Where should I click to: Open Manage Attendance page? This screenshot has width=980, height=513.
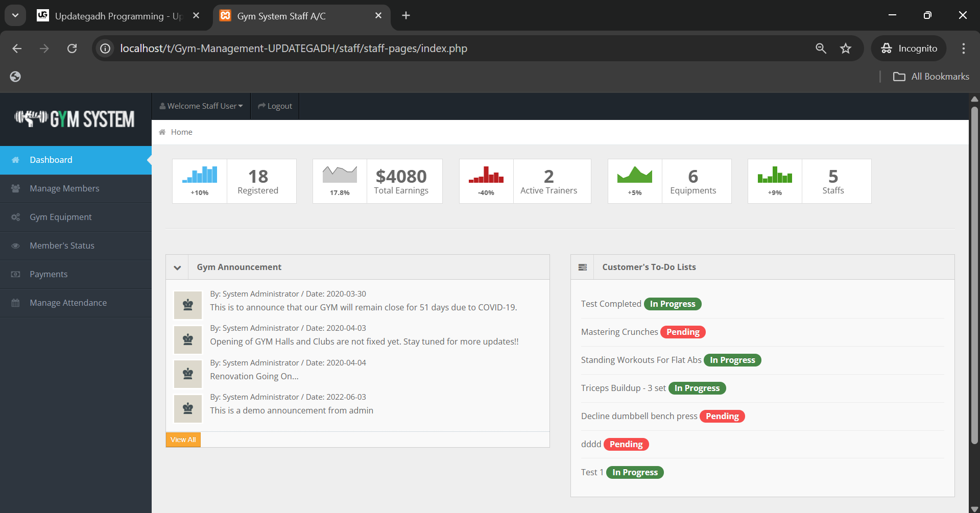click(x=76, y=303)
